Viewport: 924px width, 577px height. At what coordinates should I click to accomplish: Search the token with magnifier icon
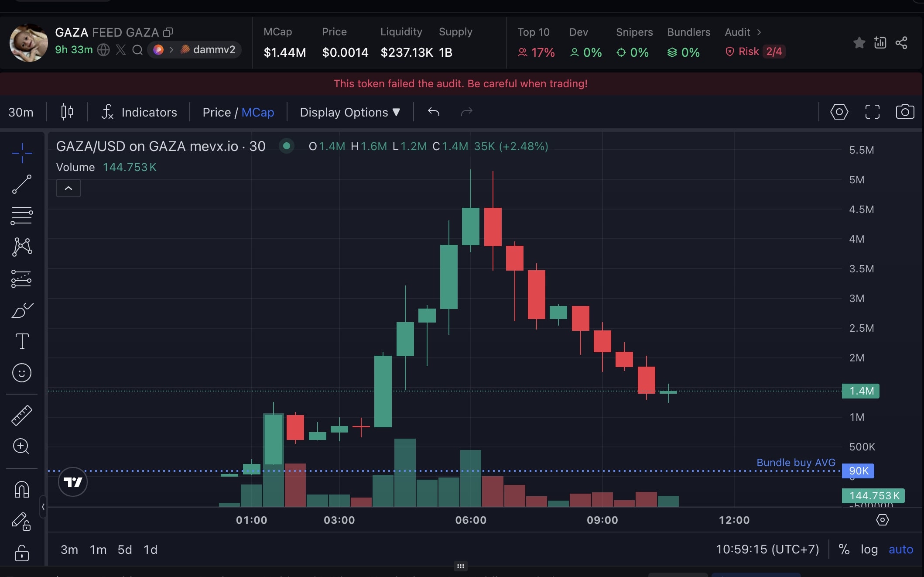pyautogui.click(x=137, y=50)
